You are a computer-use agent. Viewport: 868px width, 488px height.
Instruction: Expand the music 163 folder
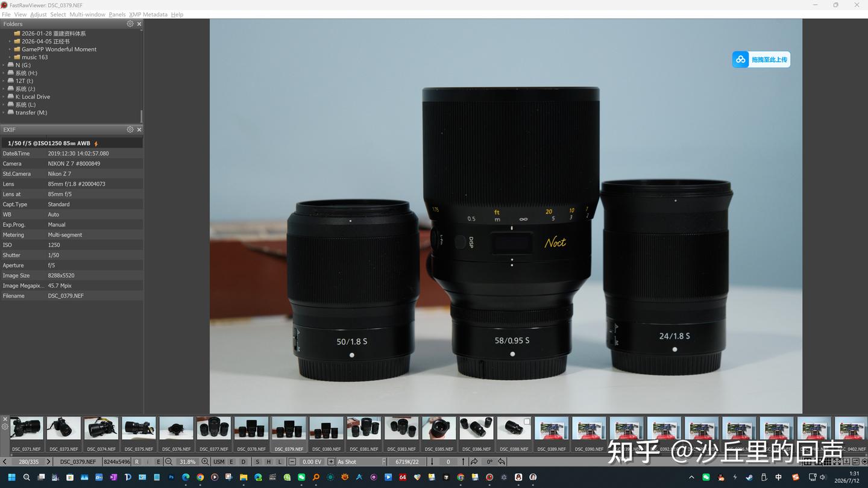coord(10,57)
